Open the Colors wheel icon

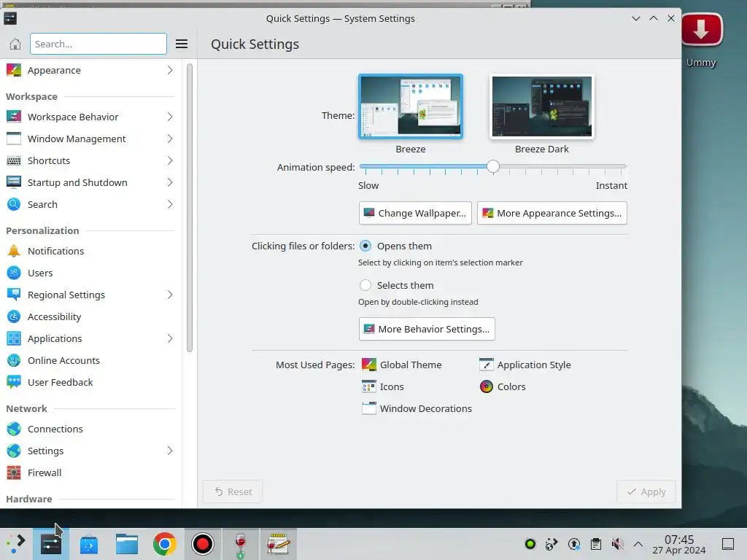487,386
